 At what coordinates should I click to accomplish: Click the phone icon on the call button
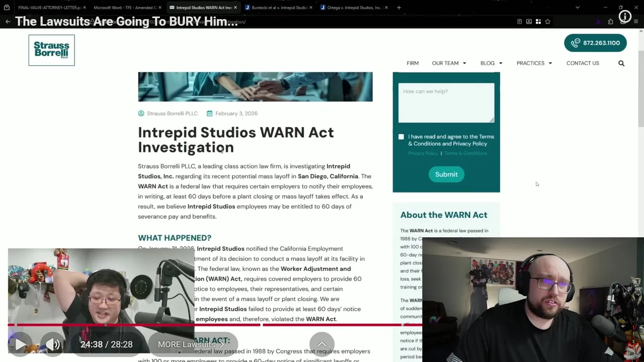click(x=576, y=43)
